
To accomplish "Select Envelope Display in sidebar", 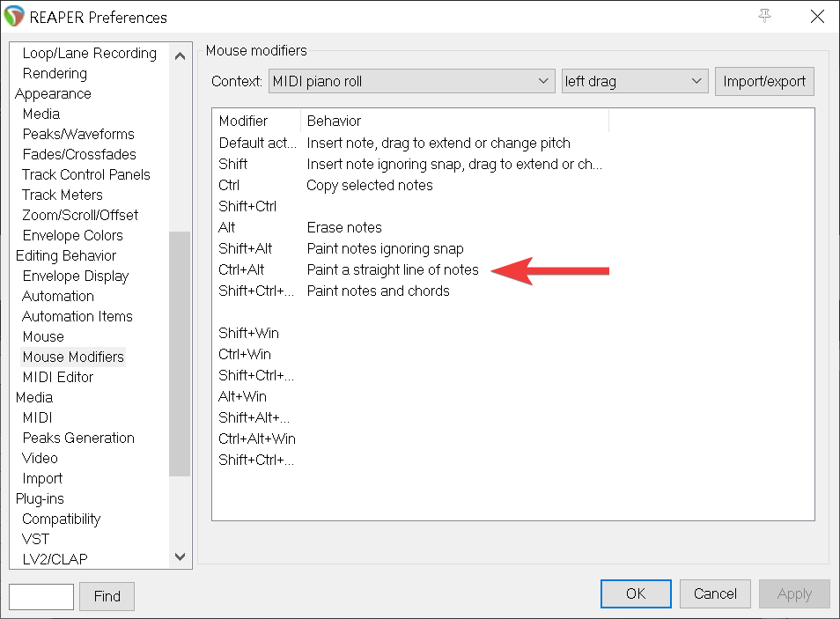I will pyautogui.click(x=76, y=276).
